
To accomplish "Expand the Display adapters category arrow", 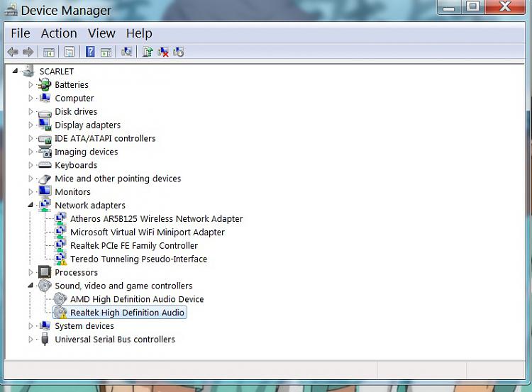I will click(31, 125).
